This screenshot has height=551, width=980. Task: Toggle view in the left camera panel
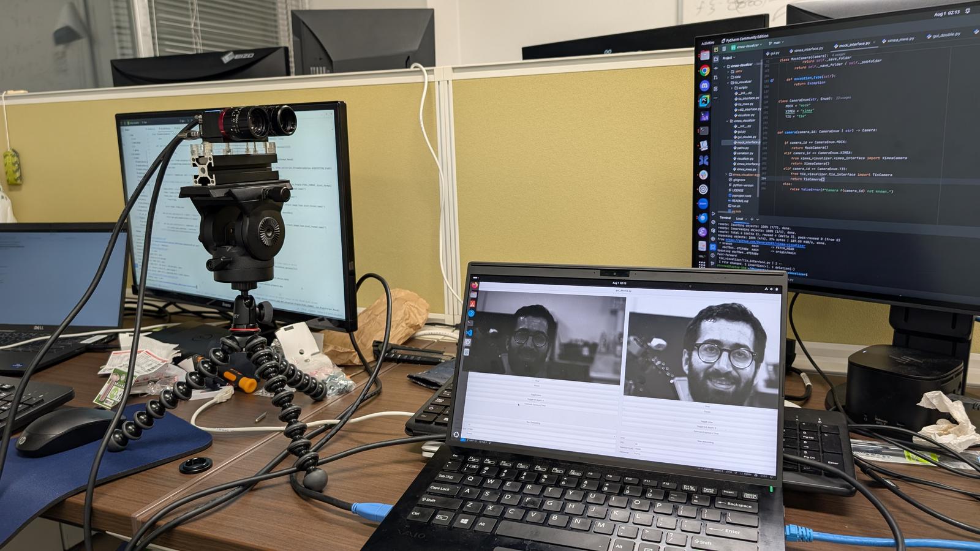537,395
